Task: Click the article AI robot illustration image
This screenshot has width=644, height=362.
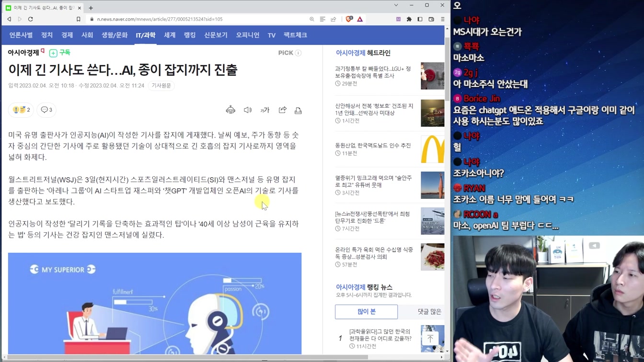Action: point(155,304)
